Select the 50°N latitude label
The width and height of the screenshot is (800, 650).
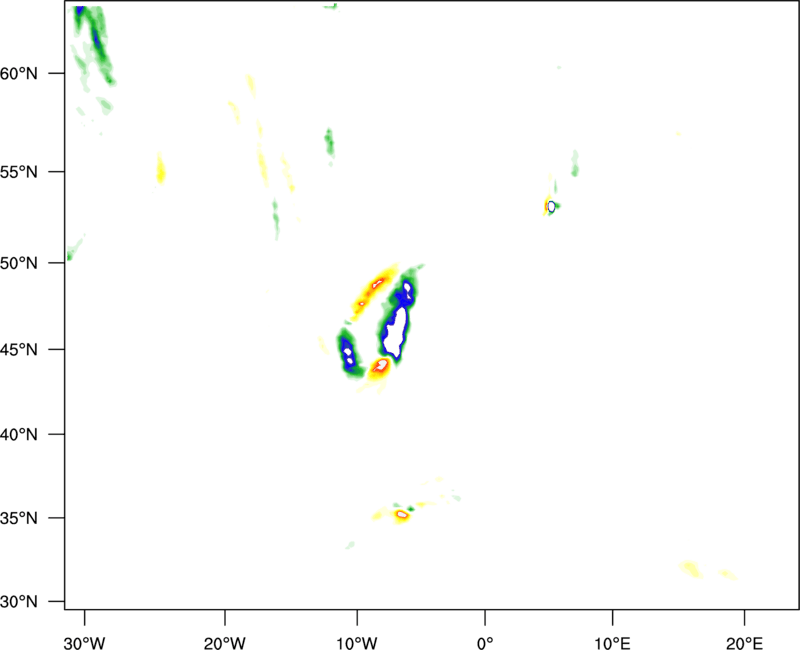click(19, 263)
